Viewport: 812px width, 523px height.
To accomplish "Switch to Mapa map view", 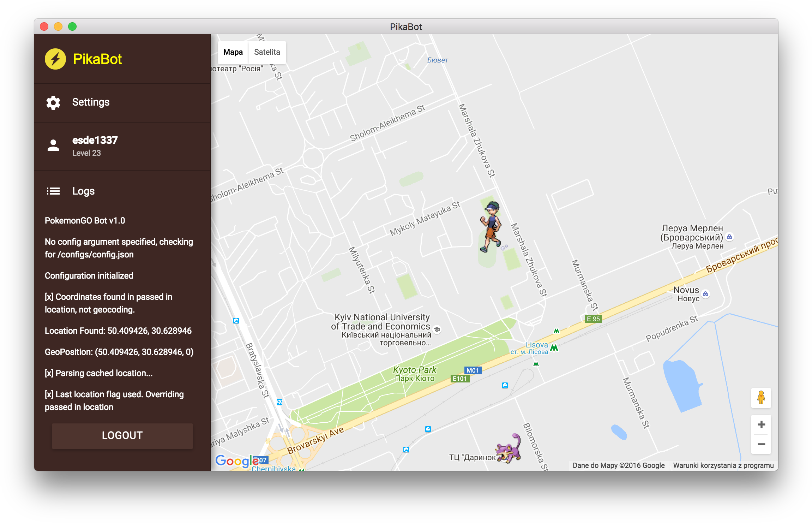I will tap(233, 52).
